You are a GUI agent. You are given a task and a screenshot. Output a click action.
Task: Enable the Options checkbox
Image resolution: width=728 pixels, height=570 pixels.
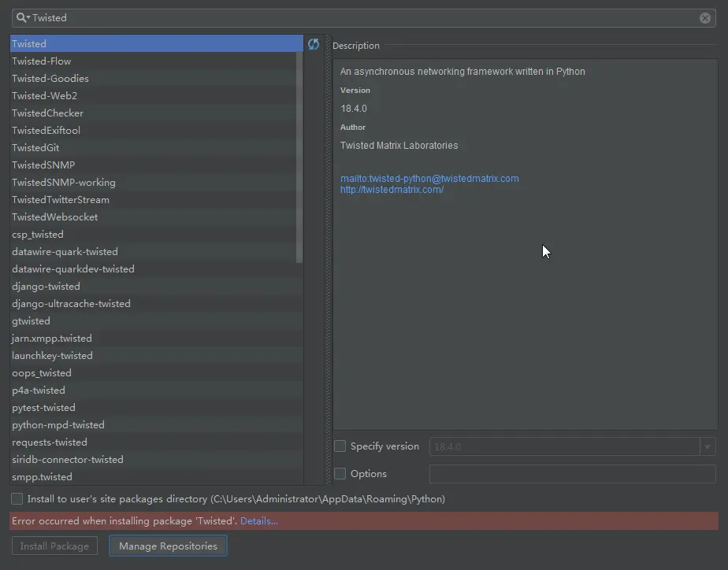(x=340, y=473)
